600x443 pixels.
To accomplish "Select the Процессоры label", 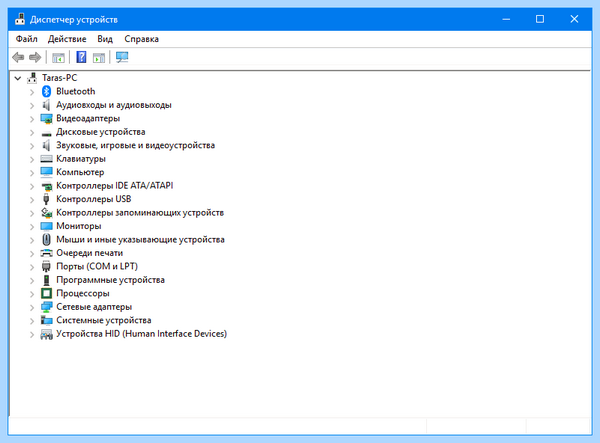I will coord(83,293).
